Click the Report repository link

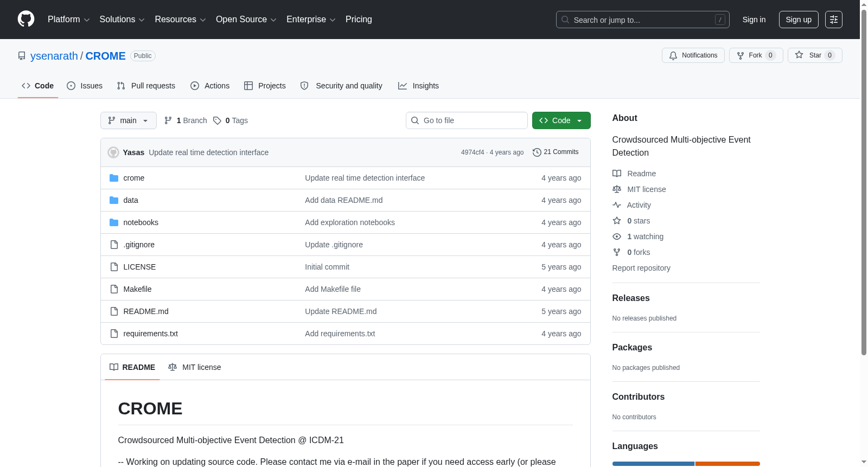641,268
